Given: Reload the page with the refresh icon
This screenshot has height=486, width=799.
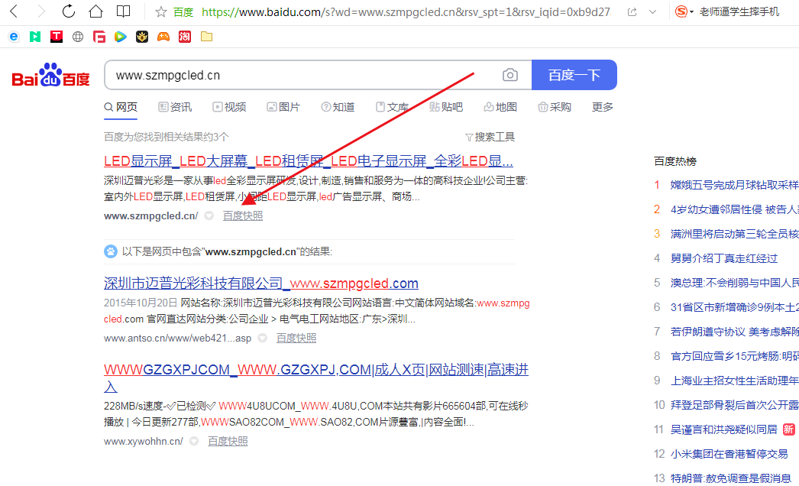Looking at the screenshot, I should (68, 11).
